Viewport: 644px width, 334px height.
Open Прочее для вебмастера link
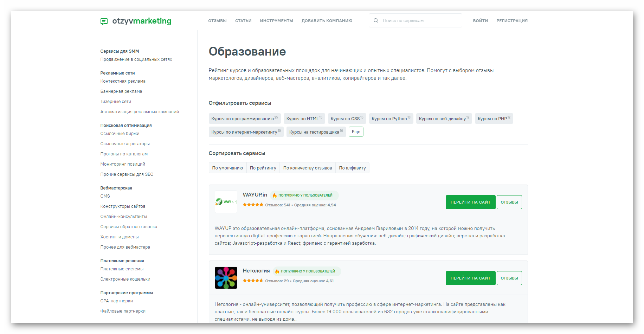(125, 247)
